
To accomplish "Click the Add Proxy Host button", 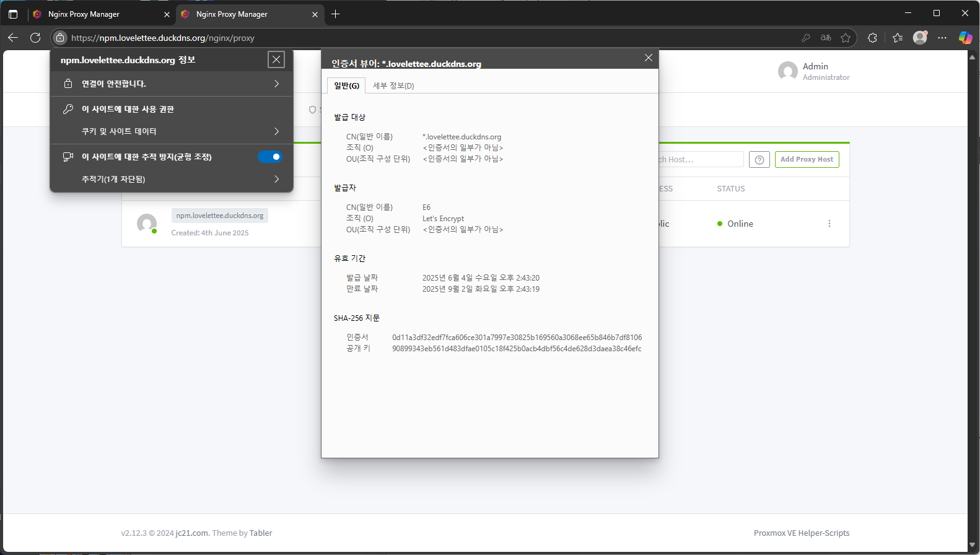I will click(x=807, y=159).
